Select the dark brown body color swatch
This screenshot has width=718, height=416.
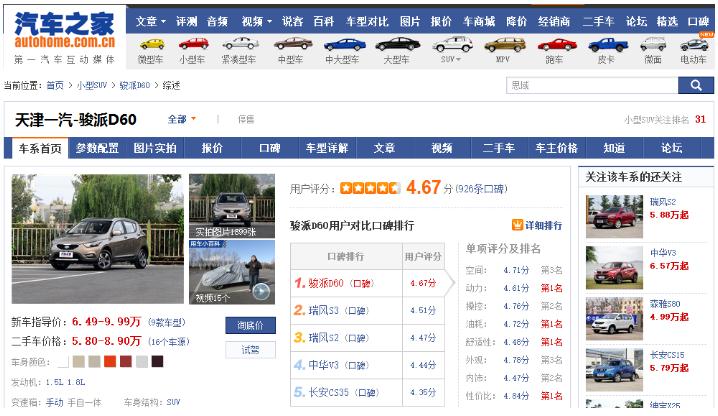pyautogui.click(x=157, y=361)
